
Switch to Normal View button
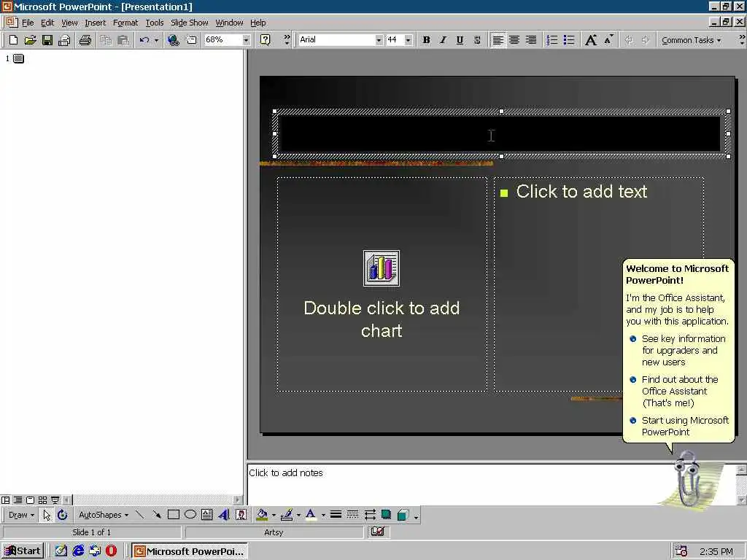(x=6, y=500)
